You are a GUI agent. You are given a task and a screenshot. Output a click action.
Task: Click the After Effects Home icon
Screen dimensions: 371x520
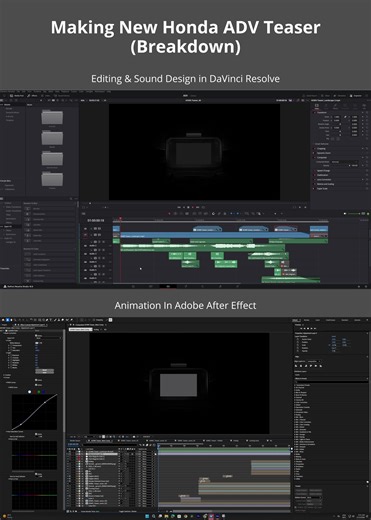click(x=3, y=320)
